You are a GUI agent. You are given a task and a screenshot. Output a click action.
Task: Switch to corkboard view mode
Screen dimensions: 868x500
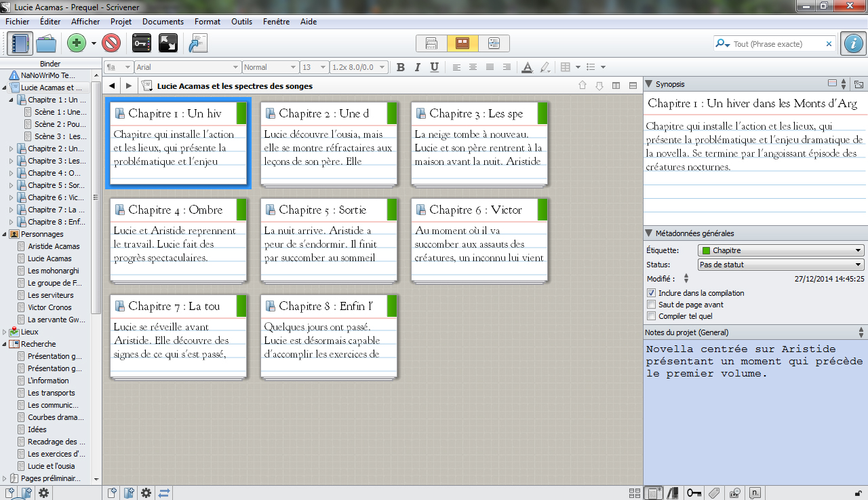click(462, 43)
